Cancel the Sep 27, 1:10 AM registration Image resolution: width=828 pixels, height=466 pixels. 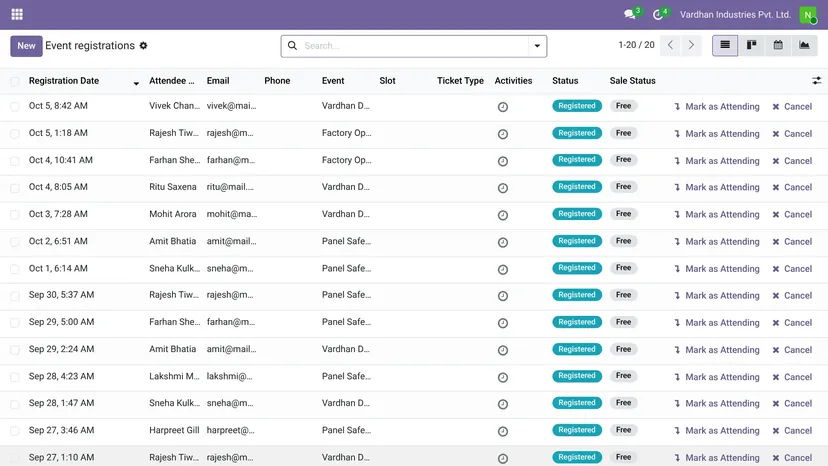[792, 458]
